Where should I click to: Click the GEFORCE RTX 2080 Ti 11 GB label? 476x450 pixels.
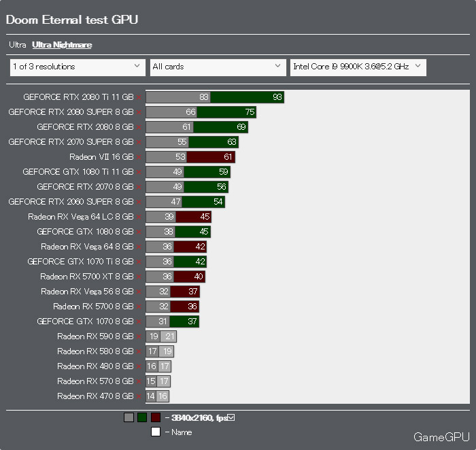point(78,97)
